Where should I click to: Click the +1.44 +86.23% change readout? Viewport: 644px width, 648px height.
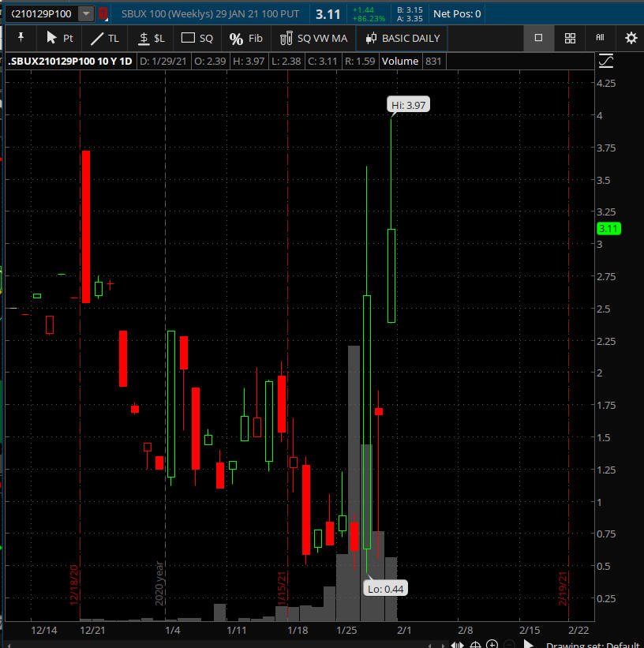[369, 14]
